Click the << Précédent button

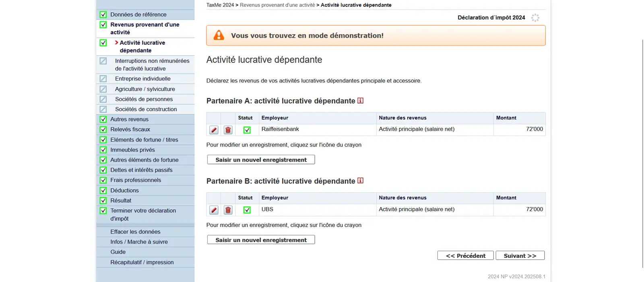[465, 255]
